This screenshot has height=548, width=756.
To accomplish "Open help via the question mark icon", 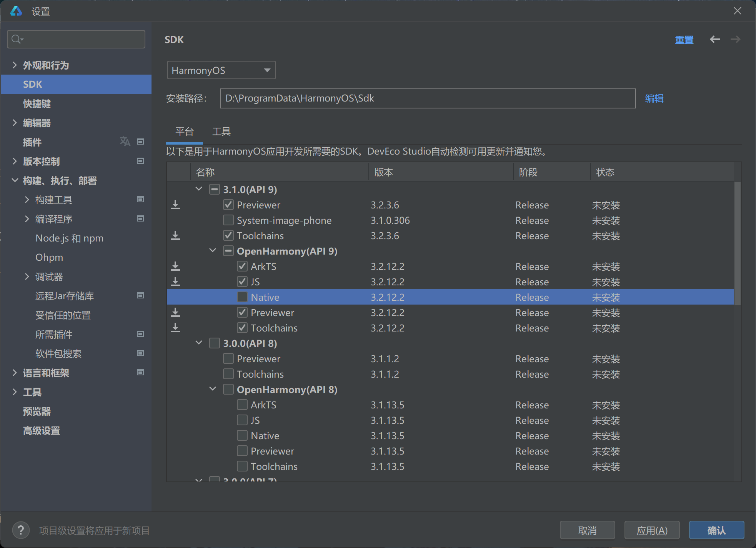I will pyautogui.click(x=21, y=530).
